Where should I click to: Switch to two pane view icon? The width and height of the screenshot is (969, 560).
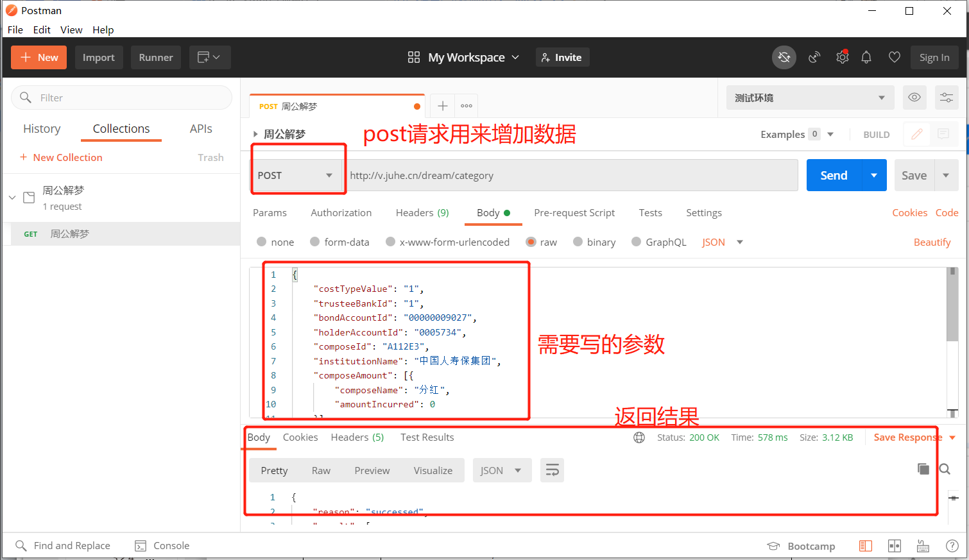[895, 546]
